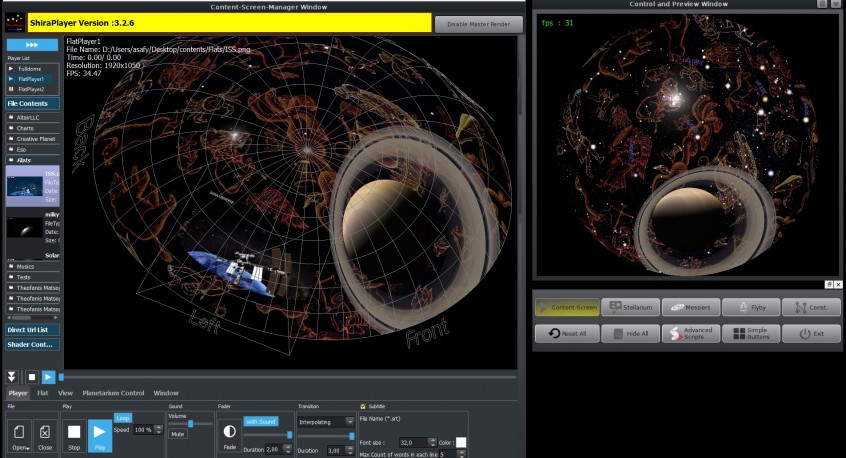Click the Exit power button
The height and width of the screenshot is (458, 846).
point(811,333)
